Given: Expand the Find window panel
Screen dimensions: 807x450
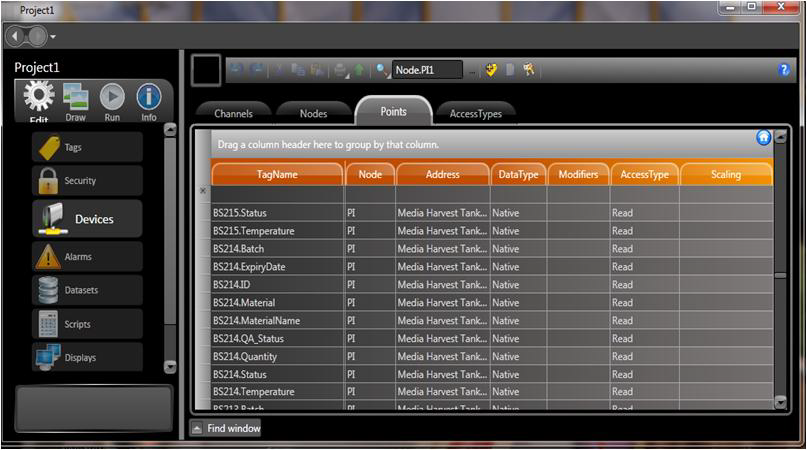Looking at the screenshot, I should 226,428.
